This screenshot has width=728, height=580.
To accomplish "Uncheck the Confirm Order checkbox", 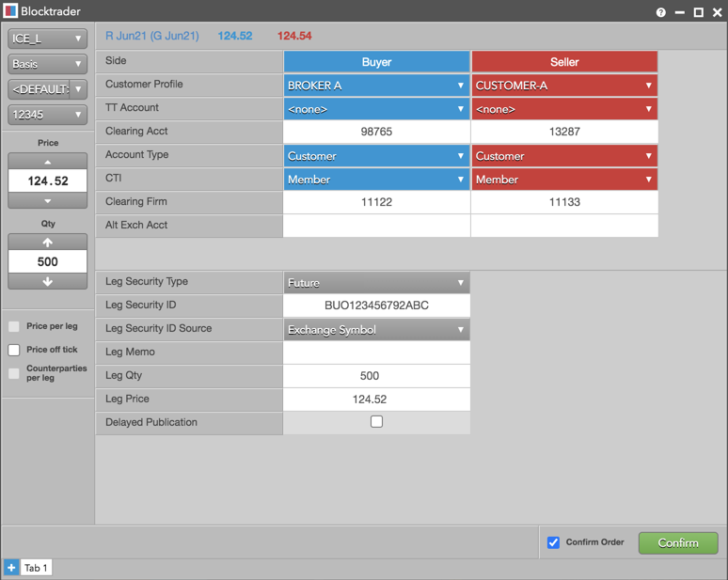I will tap(553, 542).
